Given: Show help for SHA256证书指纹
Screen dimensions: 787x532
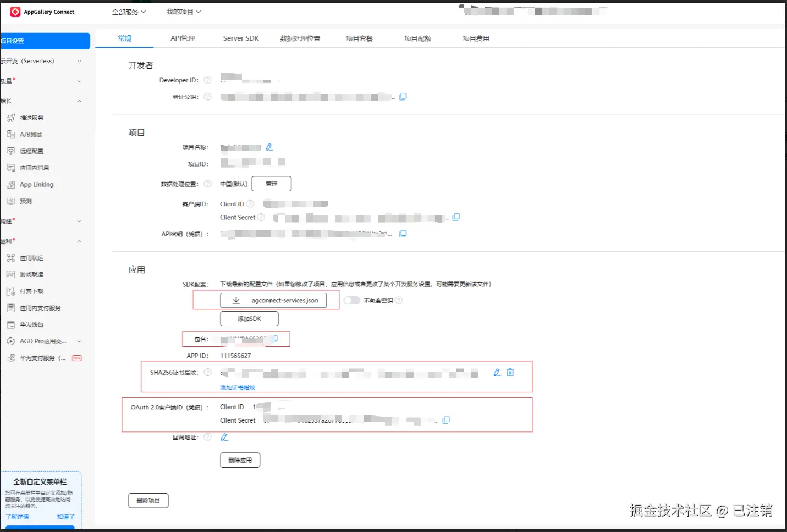Looking at the screenshot, I should (207, 372).
